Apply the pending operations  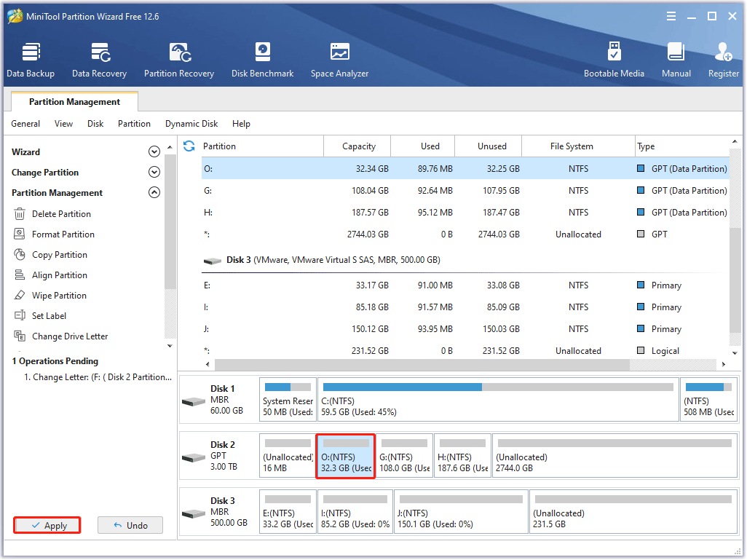[x=47, y=524]
